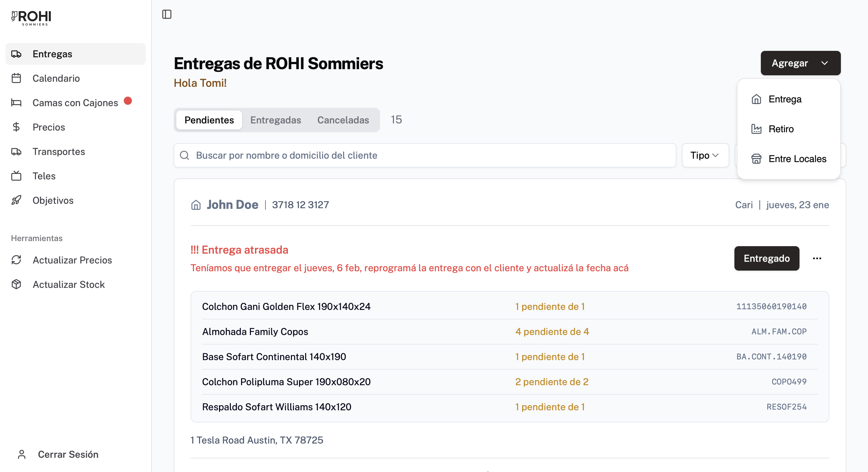Click the date jueves, 23 ene
The height and width of the screenshot is (472, 868).
pyautogui.click(x=797, y=205)
